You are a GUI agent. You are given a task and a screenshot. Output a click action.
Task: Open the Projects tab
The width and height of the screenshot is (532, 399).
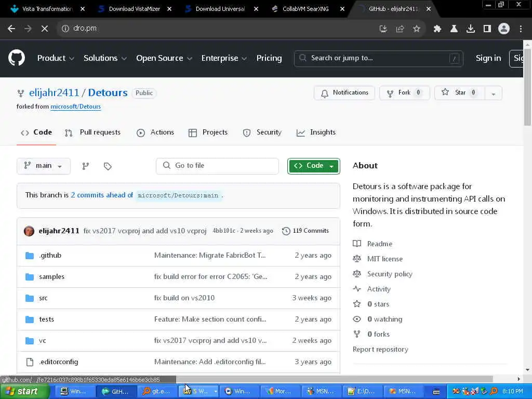(x=208, y=132)
